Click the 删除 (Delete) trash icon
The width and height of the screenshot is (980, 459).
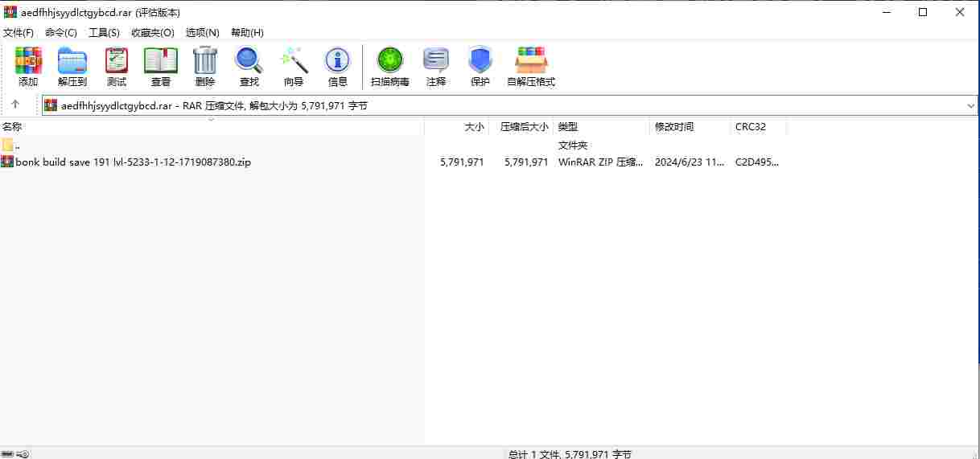[x=205, y=60]
